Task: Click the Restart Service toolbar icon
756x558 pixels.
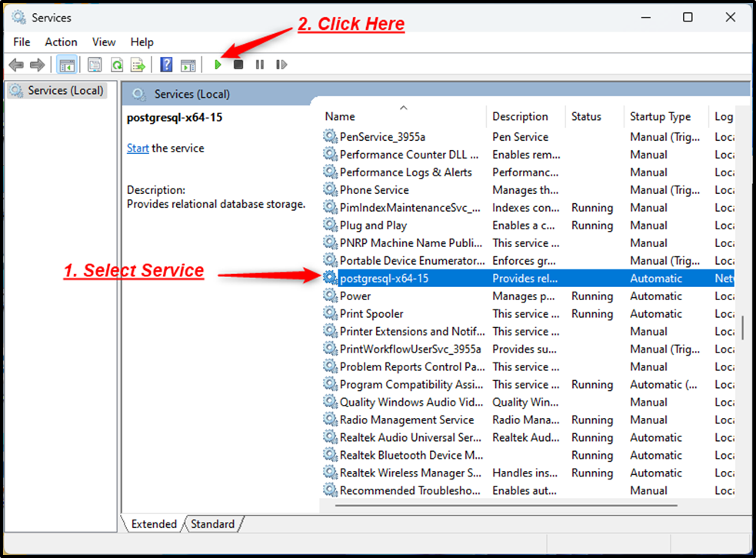Action: pyautogui.click(x=281, y=64)
